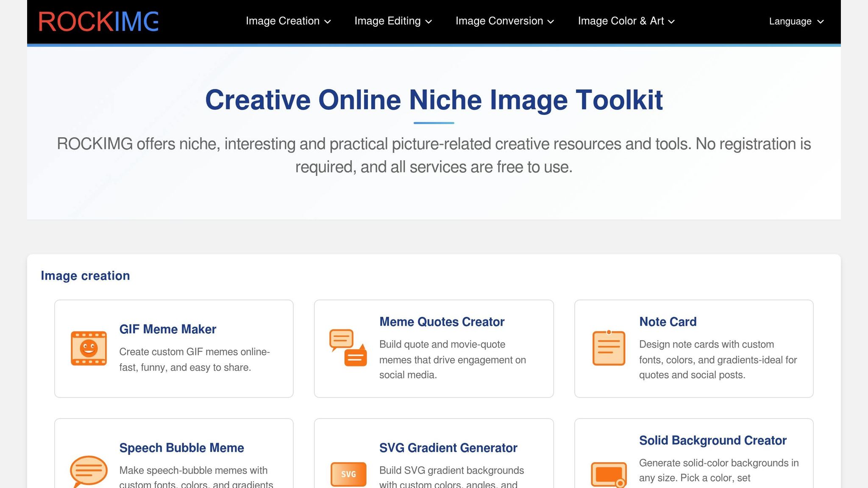Click the Meme Quotes Creator description text
This screenshot has width=868, height=488.
(453, 360)
